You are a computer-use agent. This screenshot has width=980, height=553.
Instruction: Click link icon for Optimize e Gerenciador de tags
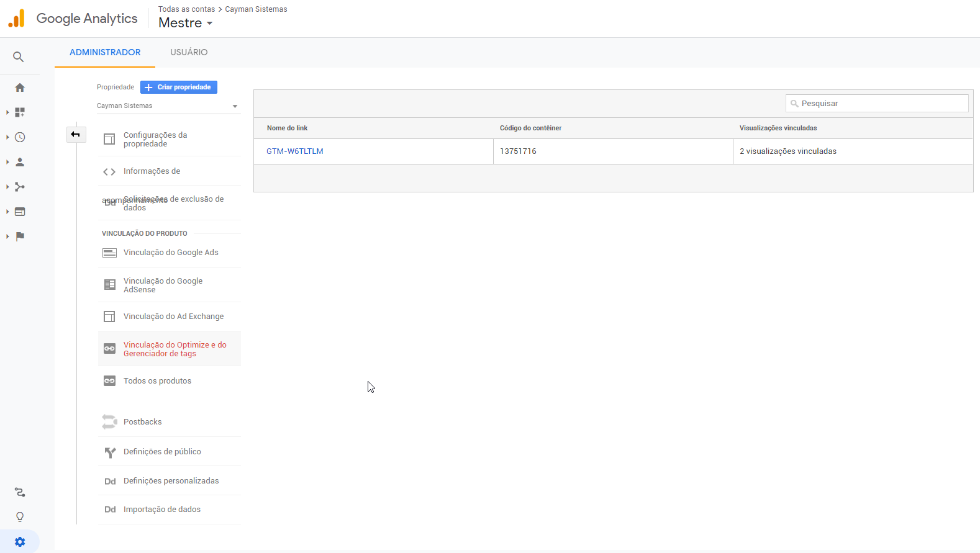coord(109,349)
